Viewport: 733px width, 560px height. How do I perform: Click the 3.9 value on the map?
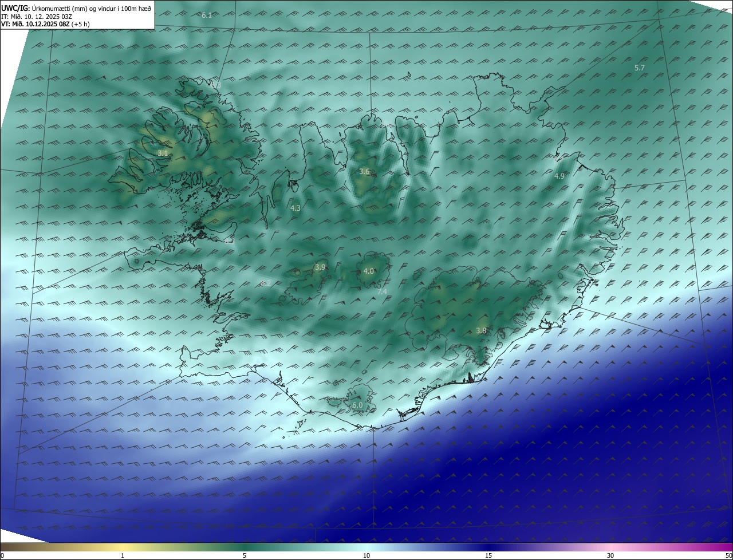(x=320, y=267)
